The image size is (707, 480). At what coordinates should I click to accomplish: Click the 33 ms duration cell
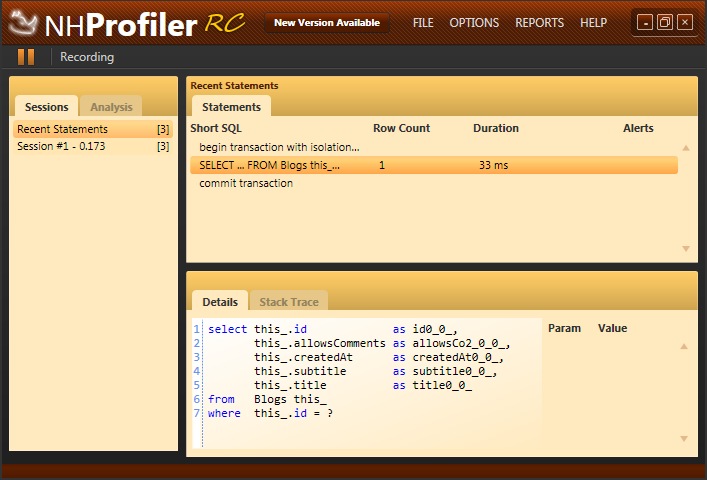tap(493, 165)
